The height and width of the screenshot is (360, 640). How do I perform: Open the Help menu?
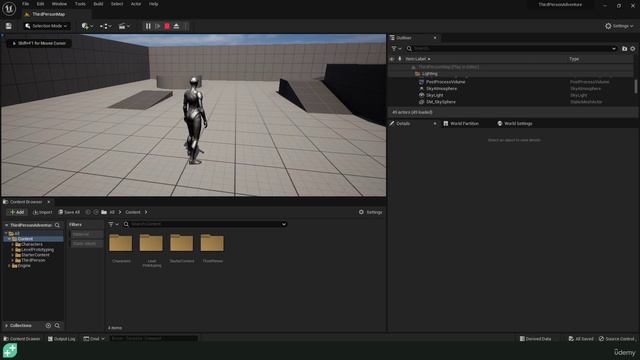click(x=153, y=4)
